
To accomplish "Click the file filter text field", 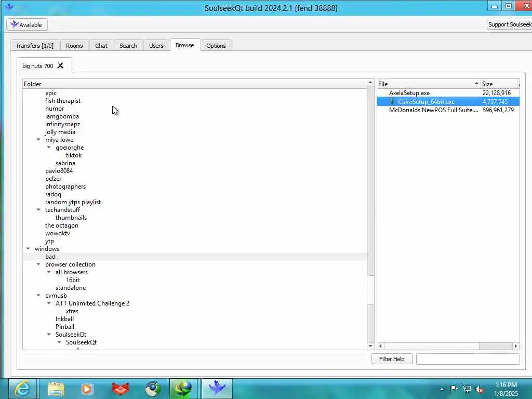I will pos(468,359).
